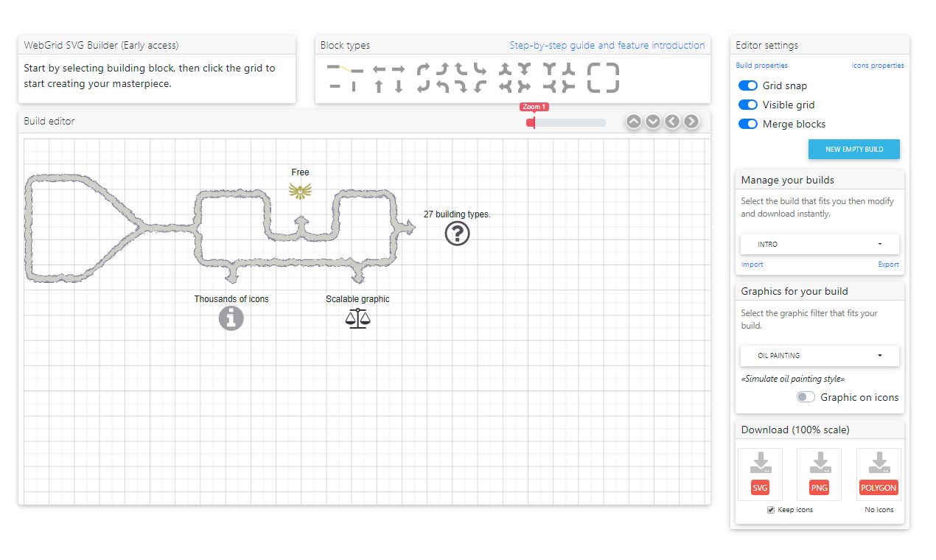Disable the Visible grid toggle
This screenshot has width=936, height=560.
point(748,105)
